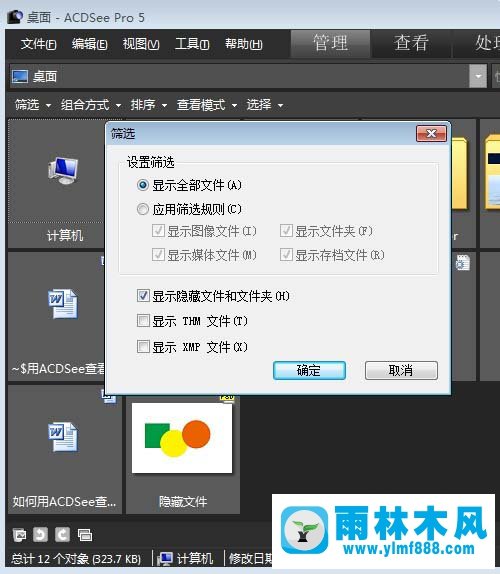Click the rotate left icon
Screen dimensions: 500x574
(40, 535)
